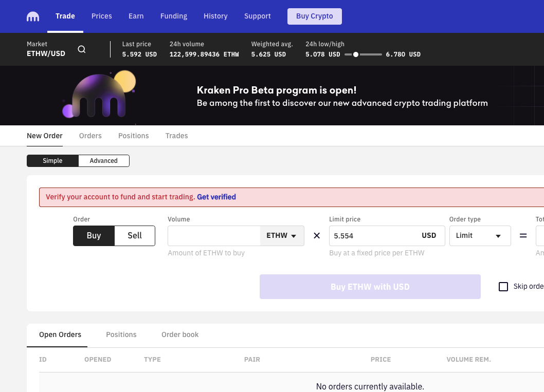The image size is (544, 392).
Task: Open the Funding page
Action: click(173, 16)
